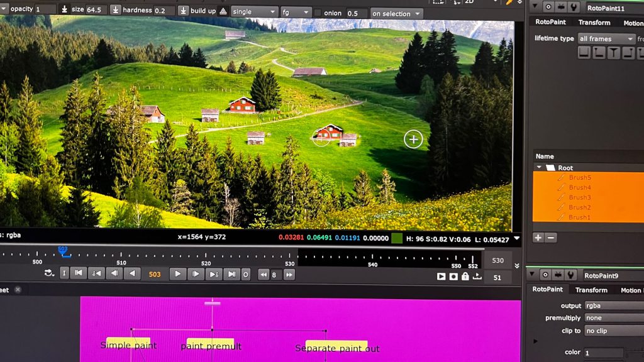This screenshot has height=362, width=644.
Task: Collapse the RotoPaint11 properties panel arrow
Action: [x=535, y=6]
